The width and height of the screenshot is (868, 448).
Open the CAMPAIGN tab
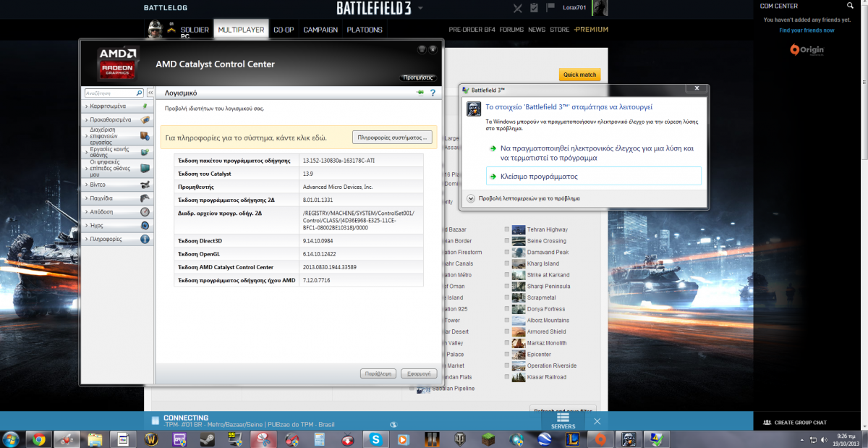(x=320, y=30)
